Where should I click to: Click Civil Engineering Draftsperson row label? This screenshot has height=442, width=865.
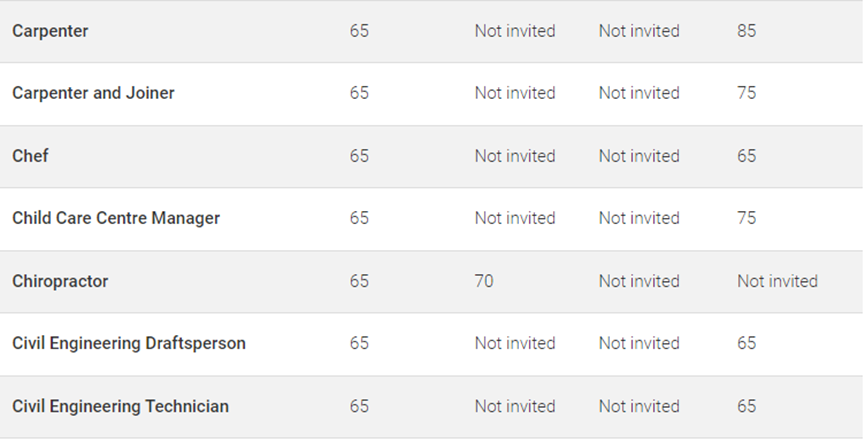[129, 343]
